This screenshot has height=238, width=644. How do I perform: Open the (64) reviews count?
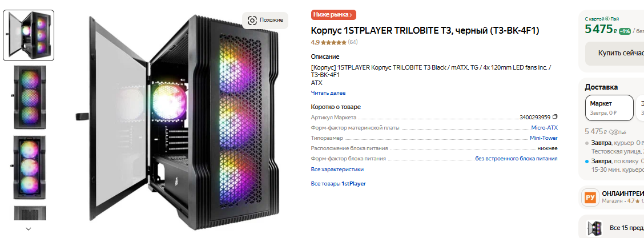pos(353,42)
